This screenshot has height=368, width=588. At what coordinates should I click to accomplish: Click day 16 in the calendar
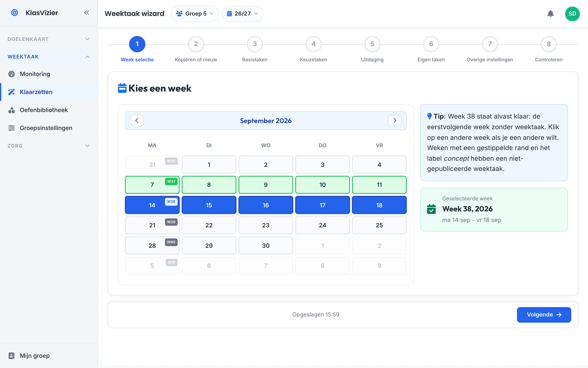[x=266, y=205]
